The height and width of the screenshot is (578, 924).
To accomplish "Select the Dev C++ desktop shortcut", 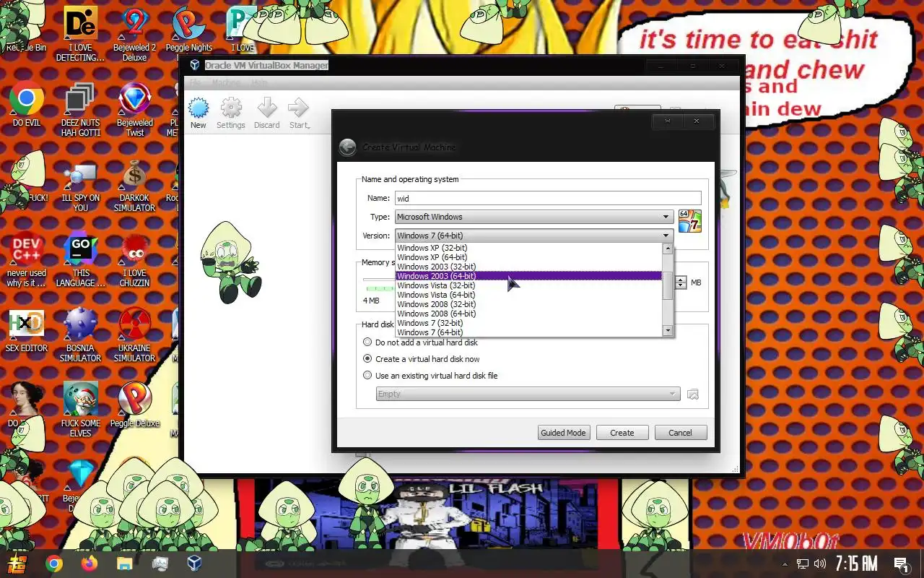I will click(27, 251).
